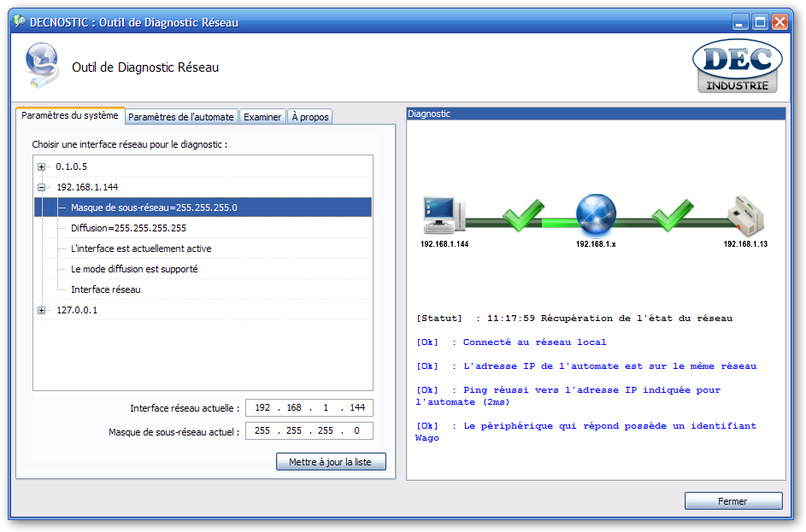The width and height of the screenshot is (806, 532).
Task: Click the second green checkmark near automate
Action: [672, 214]
